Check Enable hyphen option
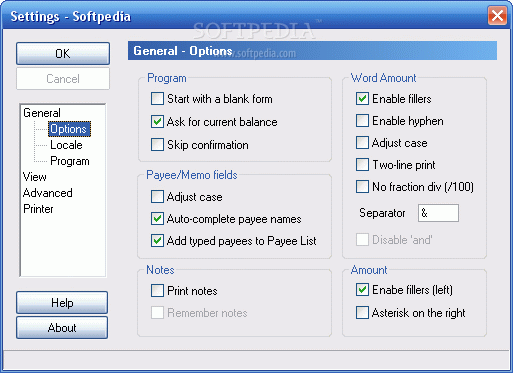Screen dimensions: 513x373 (x=362, y=121)
